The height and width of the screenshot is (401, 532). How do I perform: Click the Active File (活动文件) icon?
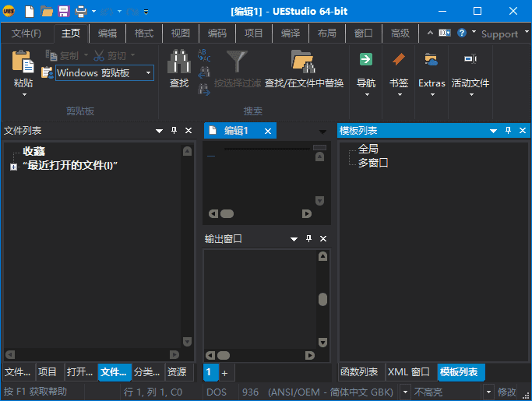tap(470, 60)
